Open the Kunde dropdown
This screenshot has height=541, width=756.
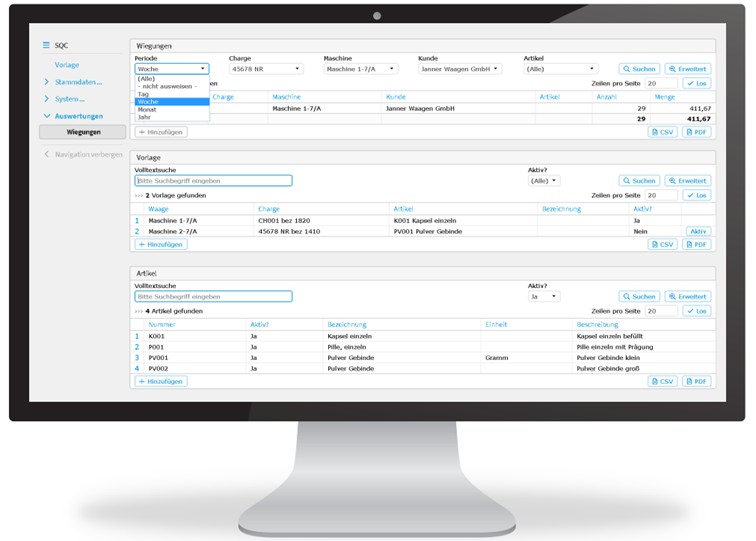point(460,69)
